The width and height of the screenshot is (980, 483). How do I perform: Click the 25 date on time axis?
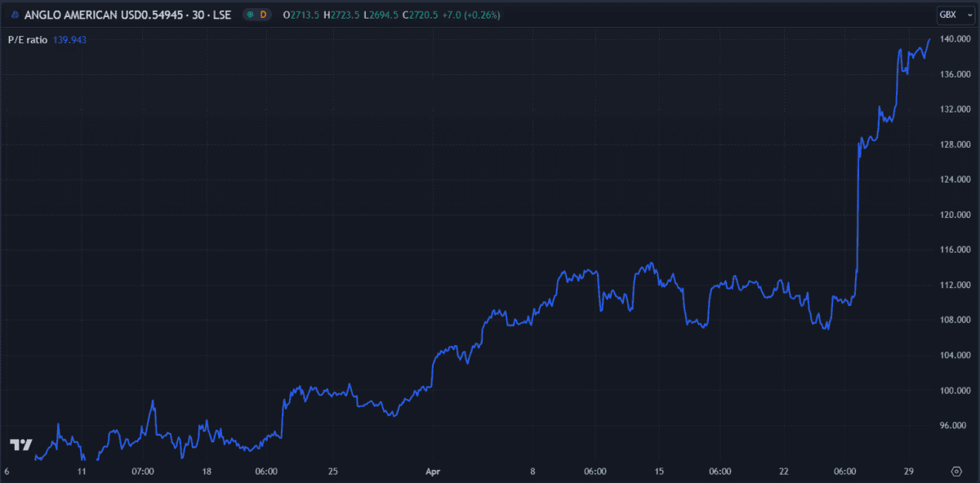coord(332,472)
